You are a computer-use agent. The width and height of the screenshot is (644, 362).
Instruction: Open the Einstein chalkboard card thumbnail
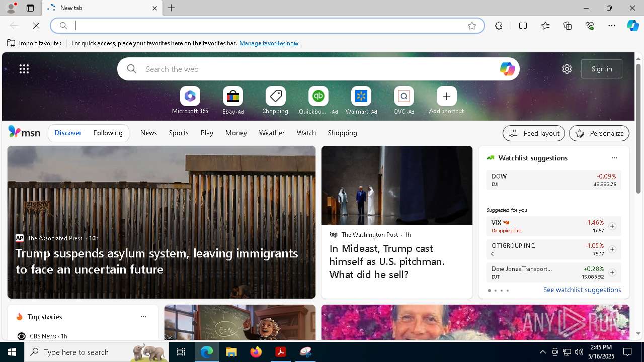coord(240,322)
